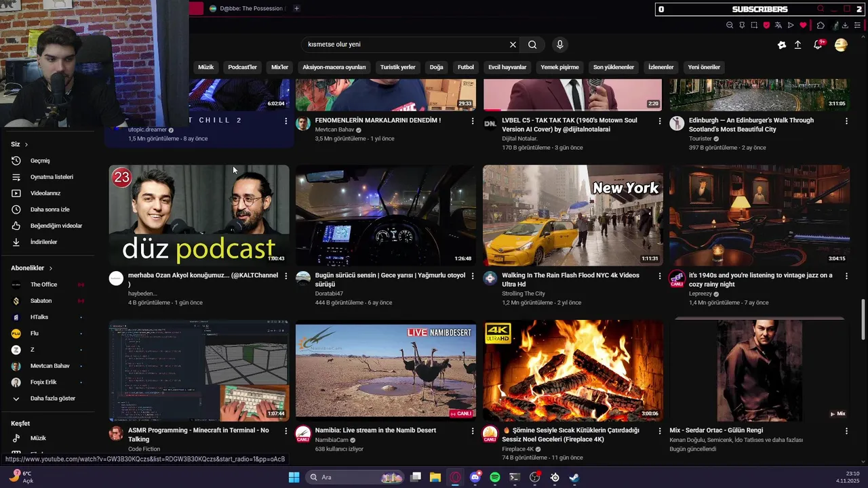Select the Mix'ler filter chip
868x488 pixels.
[279, 67]
